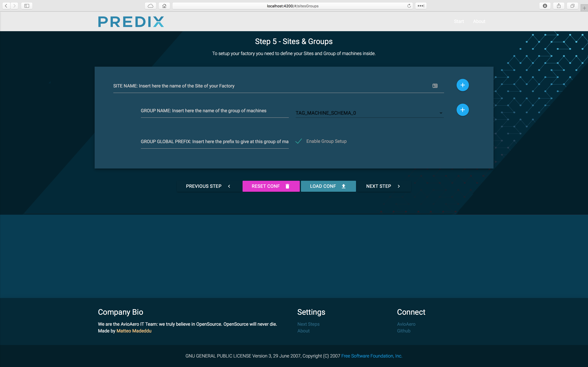
Task: Open the About item in top navigation
Action: pyautogui.click(x=479, y=21)
